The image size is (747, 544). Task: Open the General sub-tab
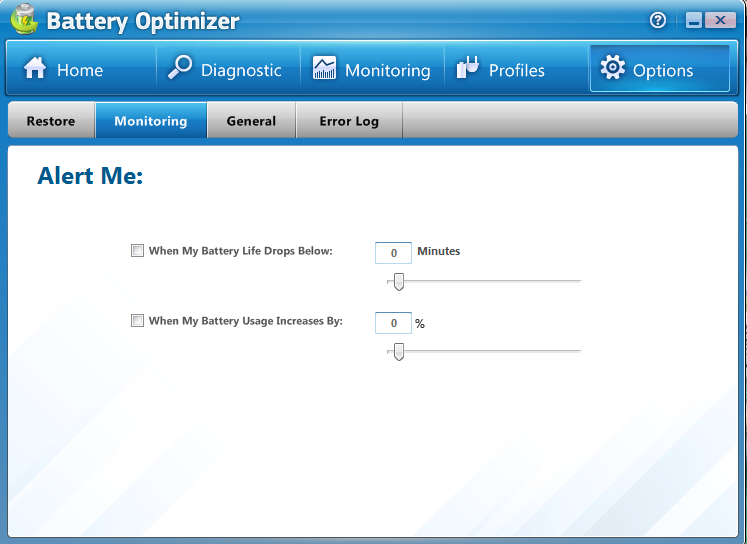click(x=252, y=121)
